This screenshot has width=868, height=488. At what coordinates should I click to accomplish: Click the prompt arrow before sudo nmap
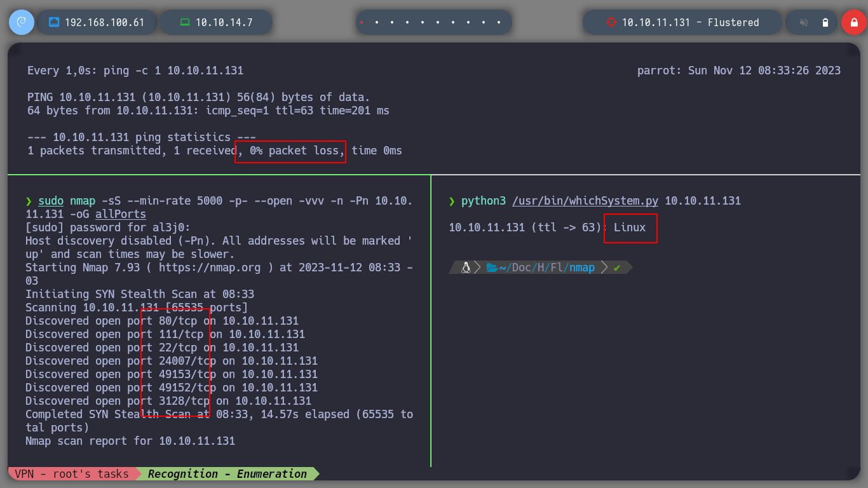[29, 201]
